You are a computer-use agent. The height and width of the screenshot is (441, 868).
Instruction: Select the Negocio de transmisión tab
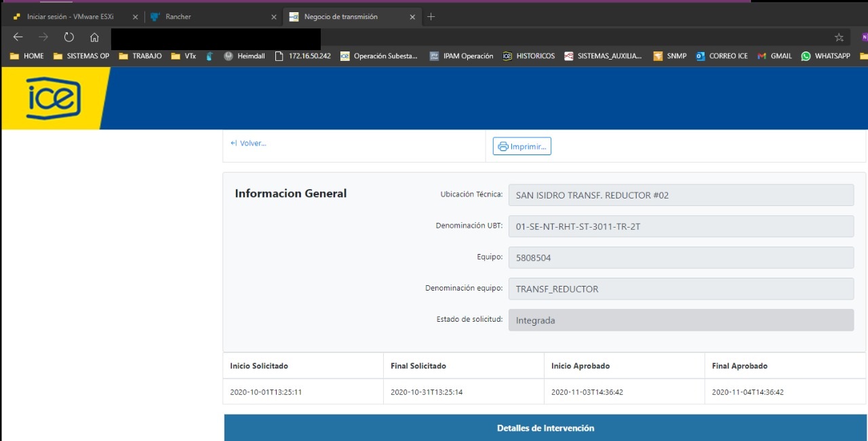tap(353, 17)
